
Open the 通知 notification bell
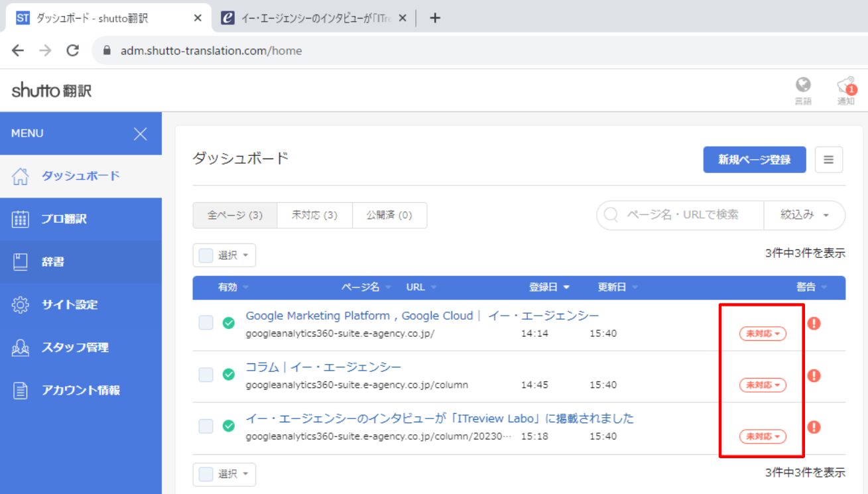pos(846,90)
